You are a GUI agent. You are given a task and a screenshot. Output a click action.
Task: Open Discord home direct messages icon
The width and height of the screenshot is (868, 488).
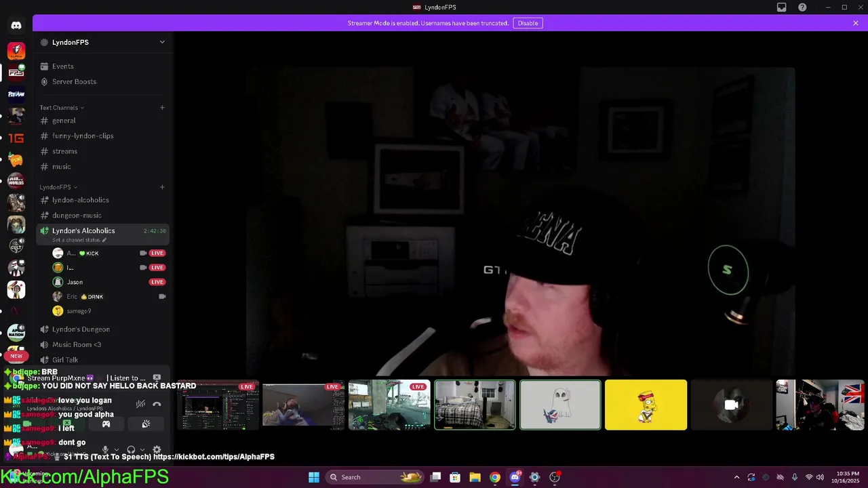(16, 25)
